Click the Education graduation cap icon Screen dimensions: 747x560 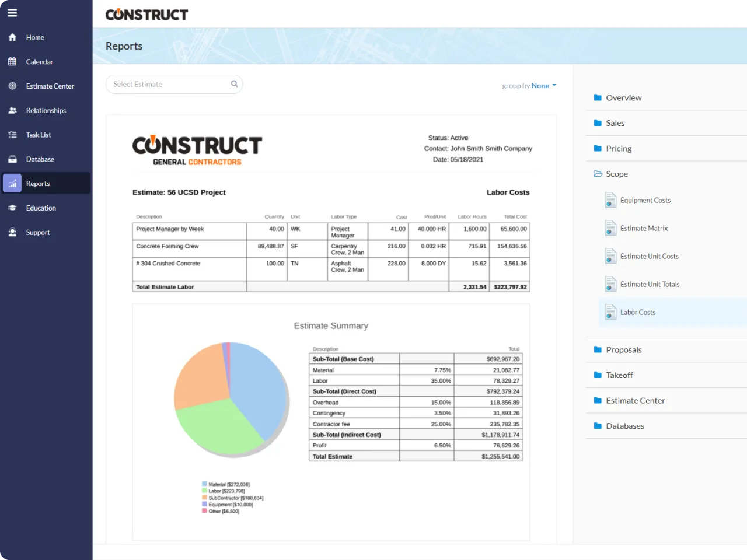(12, 208)
